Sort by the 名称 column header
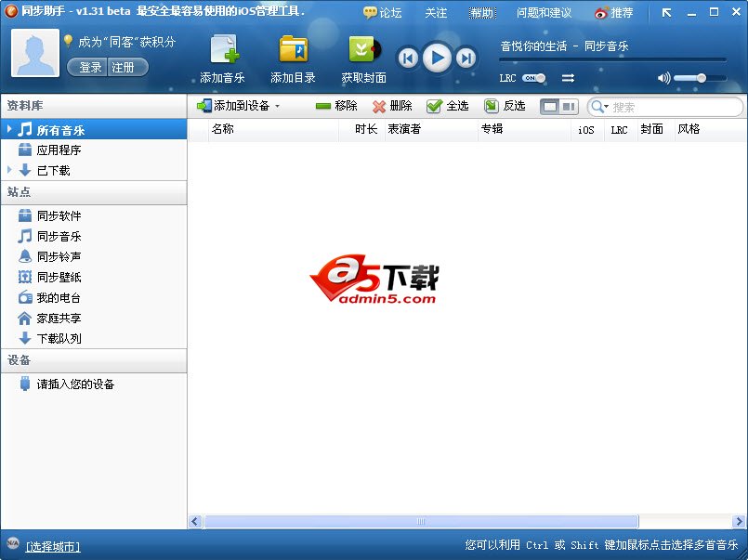Viewport: 748px width, 560px height. (273, 130)
